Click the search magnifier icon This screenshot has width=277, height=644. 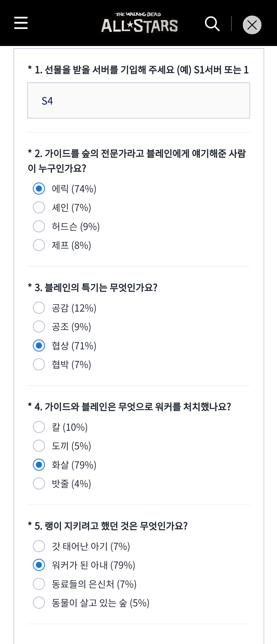pyautogui.click(x=212, y=24)
